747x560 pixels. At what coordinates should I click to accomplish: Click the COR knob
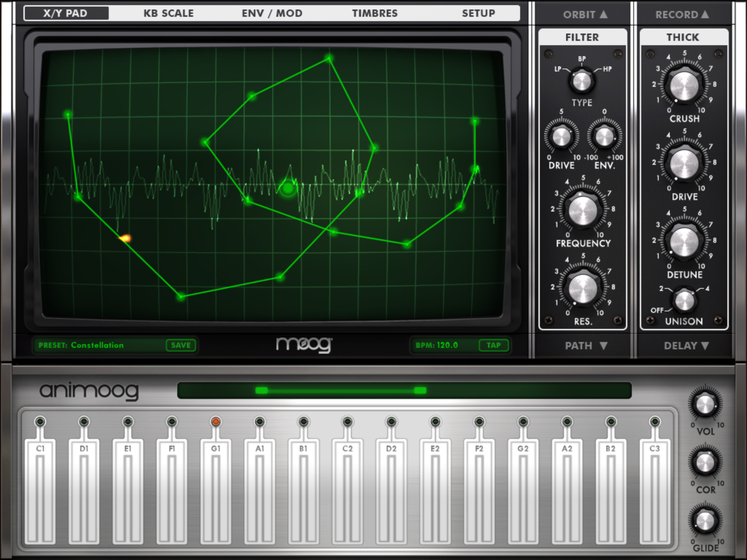click(x=705, y=463)
